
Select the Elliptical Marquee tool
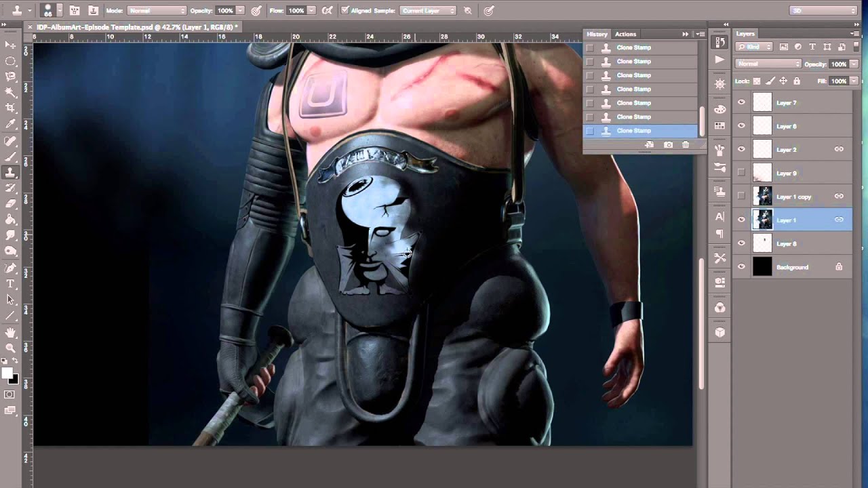pyautogui.click(x=10, y=61)
